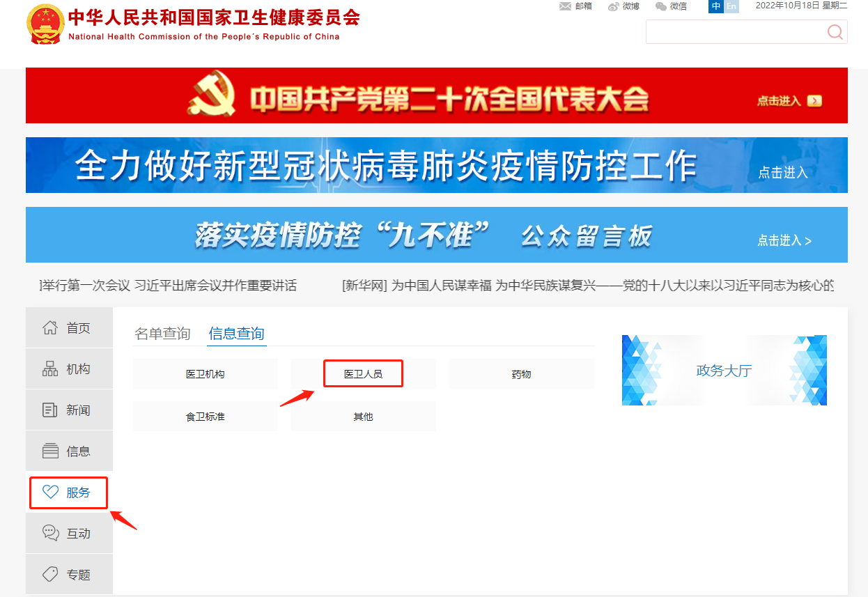Screen dimensions: 868x597
Task: Click the 微信 WeChat icon
Action: click(x=661, y=6)
